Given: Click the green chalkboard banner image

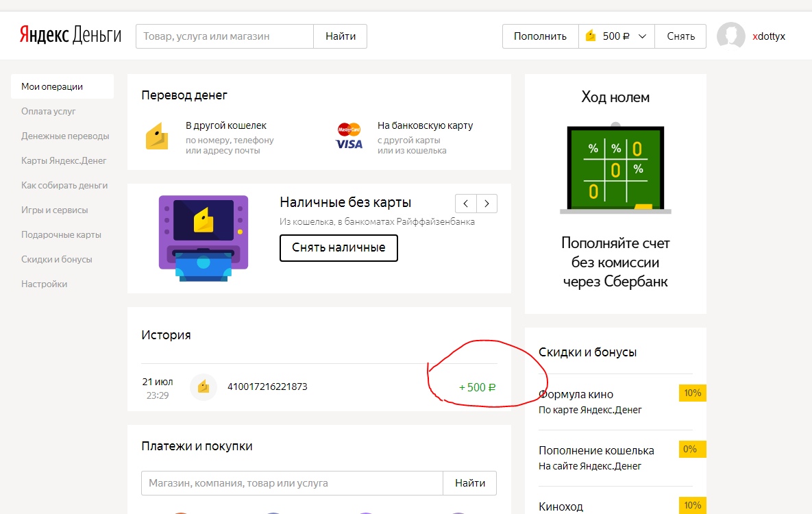Looking at the screenshot, I should tap(615, 169).
